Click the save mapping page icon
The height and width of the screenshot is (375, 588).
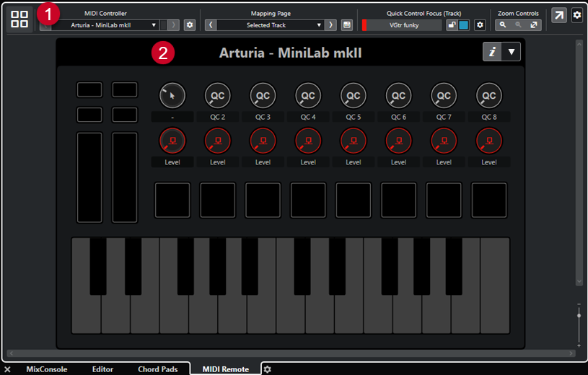click(x=347, y=25)
